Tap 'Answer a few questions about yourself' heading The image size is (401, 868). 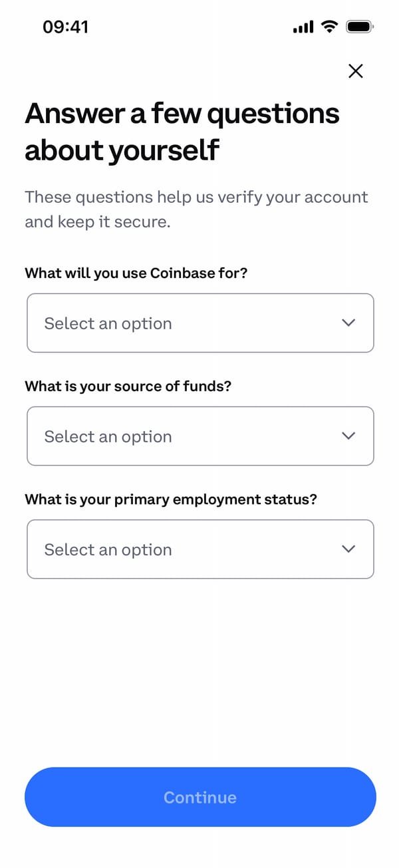(182, 132)
